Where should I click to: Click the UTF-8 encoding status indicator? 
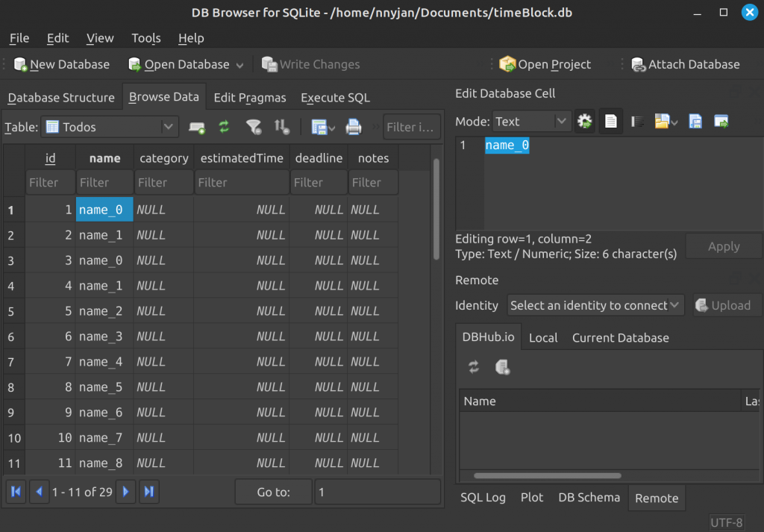point(727,523)
